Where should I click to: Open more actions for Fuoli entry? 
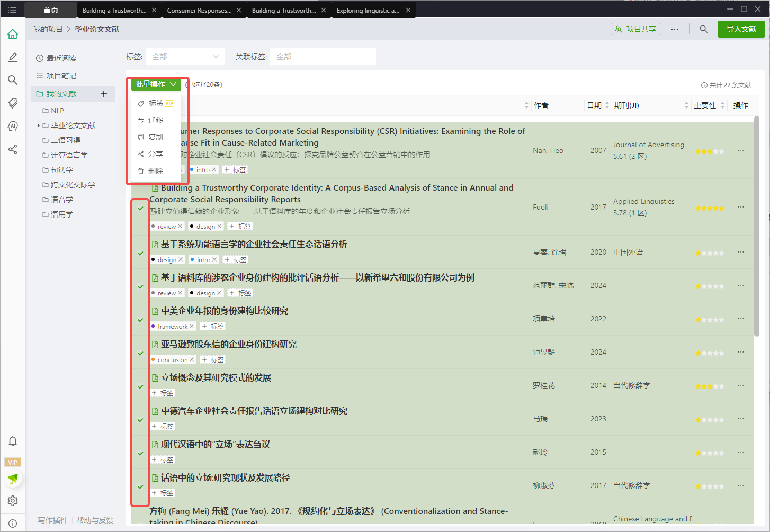741,207
